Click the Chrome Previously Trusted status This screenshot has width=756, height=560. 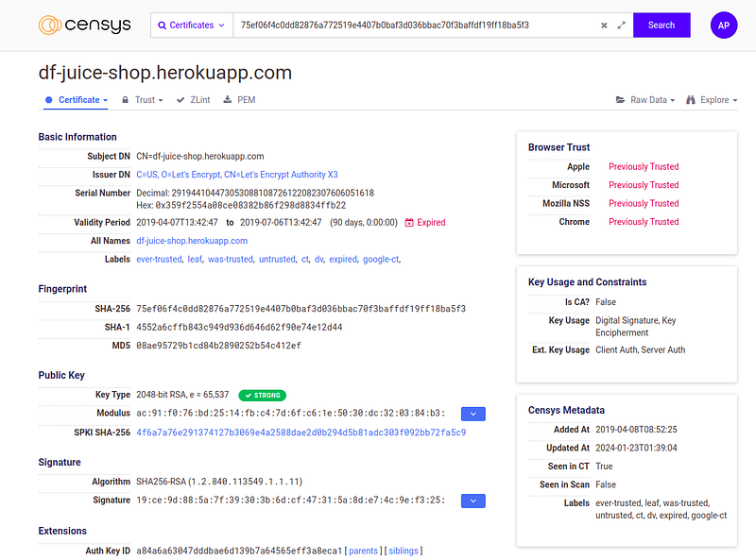tap(644, 222)
